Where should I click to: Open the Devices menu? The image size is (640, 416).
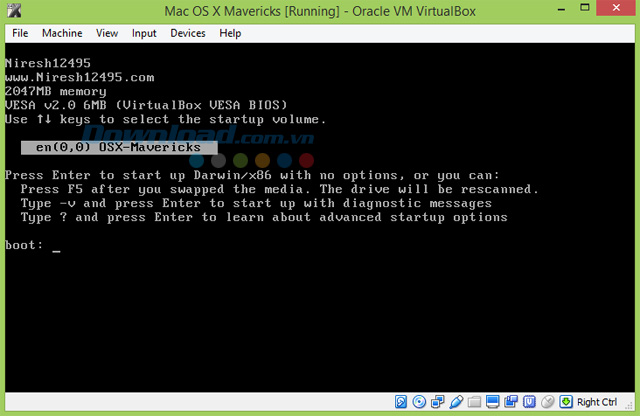pos(188,33)
